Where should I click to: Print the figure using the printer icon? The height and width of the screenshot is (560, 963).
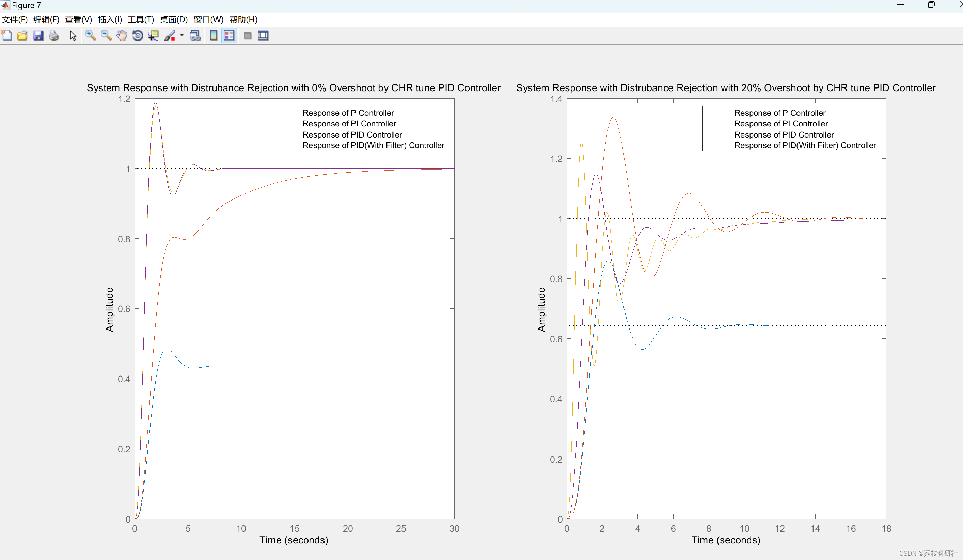click(54, 35)
